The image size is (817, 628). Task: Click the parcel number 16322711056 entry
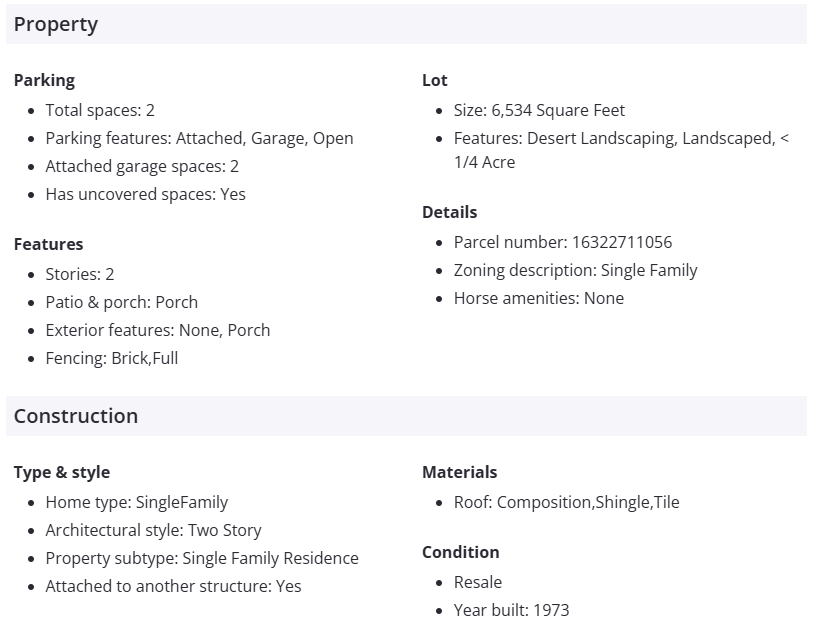pyautogui.click(x=562, y=242)
